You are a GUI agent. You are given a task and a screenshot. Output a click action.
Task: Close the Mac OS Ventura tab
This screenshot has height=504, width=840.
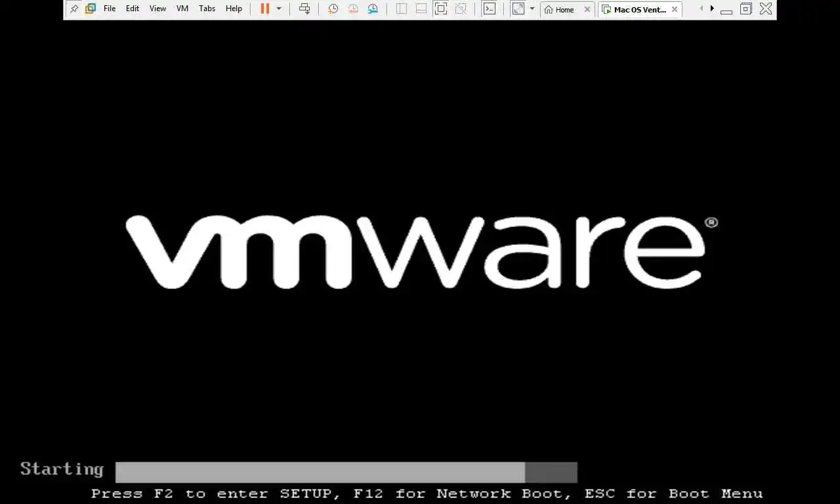(x=674, y=10)
